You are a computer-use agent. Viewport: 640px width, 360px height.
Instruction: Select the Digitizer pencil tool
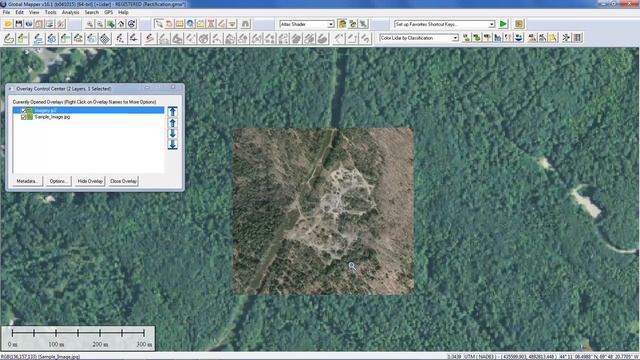222,24
